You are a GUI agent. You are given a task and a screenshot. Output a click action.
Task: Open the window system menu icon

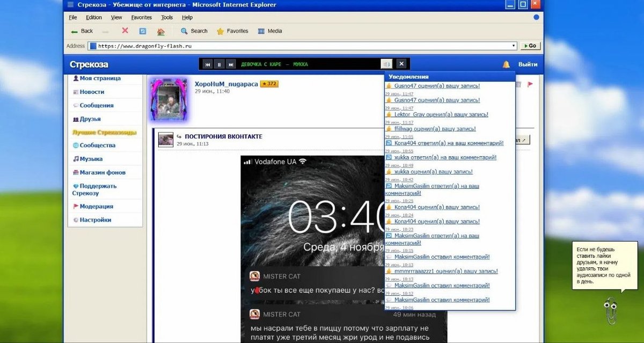71,5
